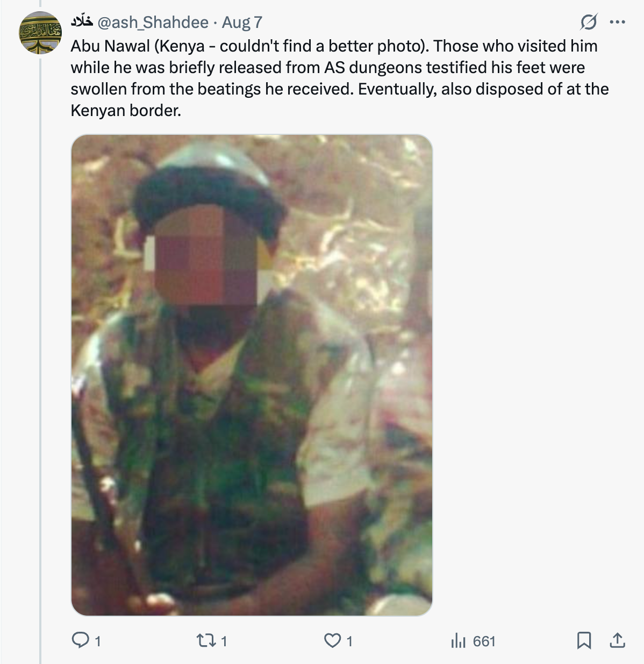Click the like count beside the heart
This screenshot has width=644, height=664.
pyautogui.click(x=349, y=641)
